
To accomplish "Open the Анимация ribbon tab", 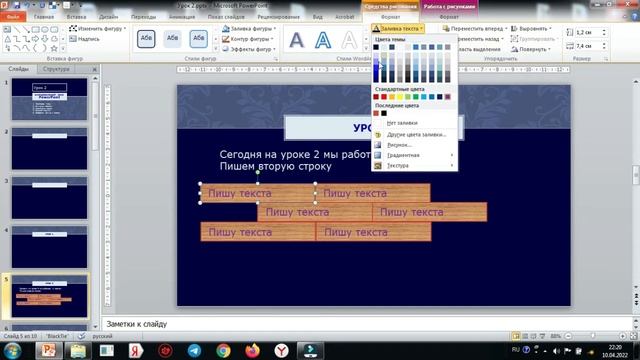I will [182, 17].
